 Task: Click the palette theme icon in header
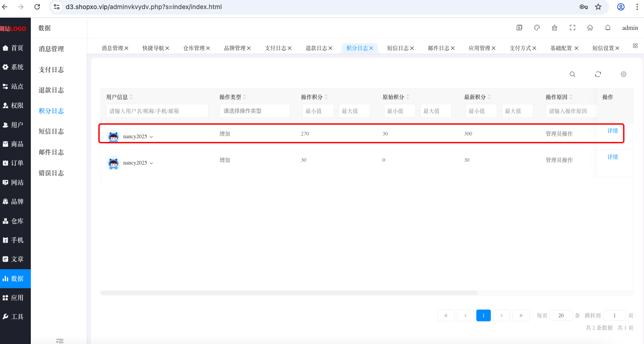pos(537,28)
